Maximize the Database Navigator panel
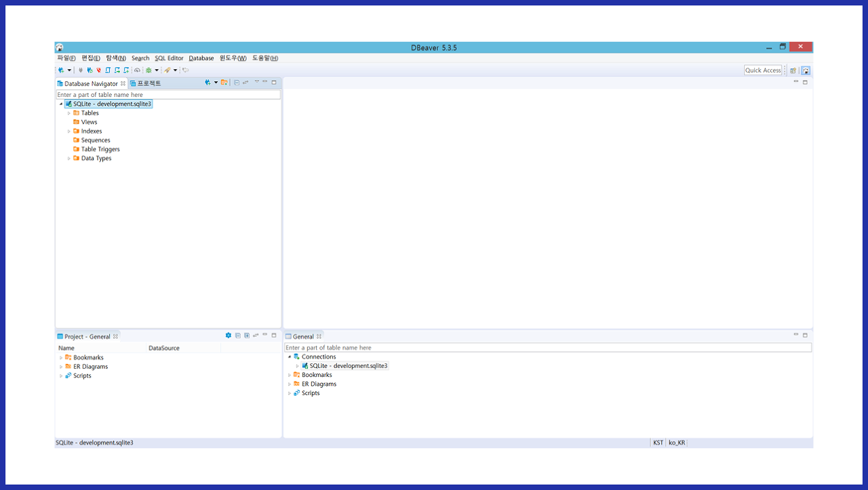Screen dimensions: 868x490 click(274, 82)
